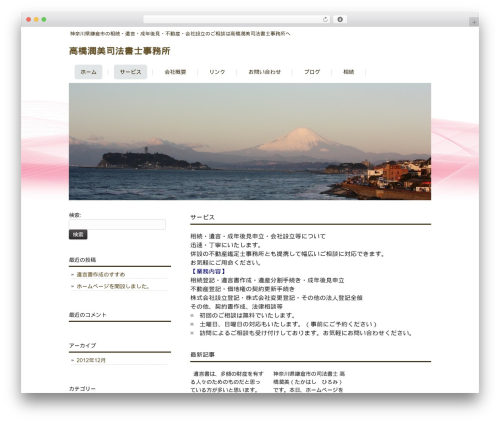The width and height of the screenshot is (500, 423).
Task: Click the site title 高橋潤美司法書士事務所
Action: tap(120, 51)
